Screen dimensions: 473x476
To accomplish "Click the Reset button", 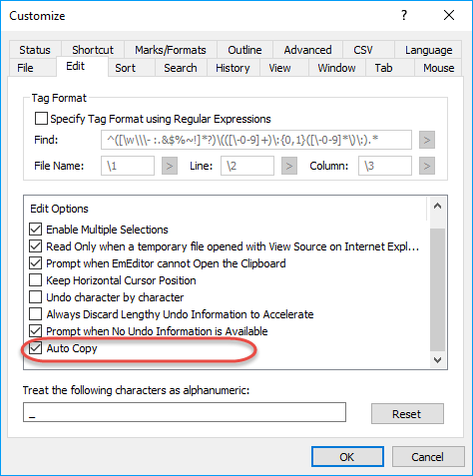I will tap(407, 413).
